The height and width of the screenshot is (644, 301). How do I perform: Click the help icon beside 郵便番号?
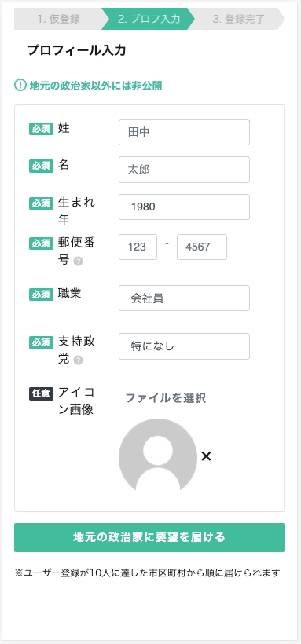[78, 262]
